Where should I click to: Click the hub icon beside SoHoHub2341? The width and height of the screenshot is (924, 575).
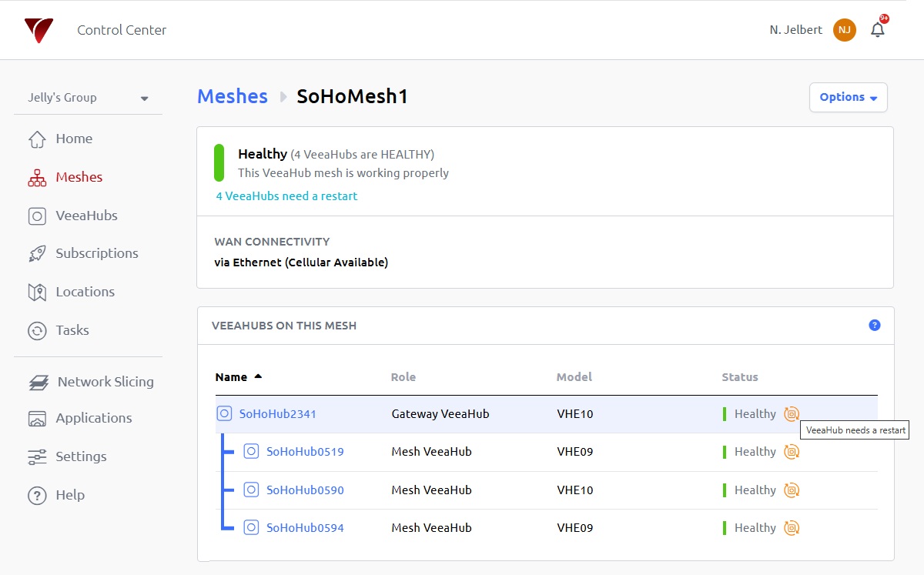click(224, 414)
